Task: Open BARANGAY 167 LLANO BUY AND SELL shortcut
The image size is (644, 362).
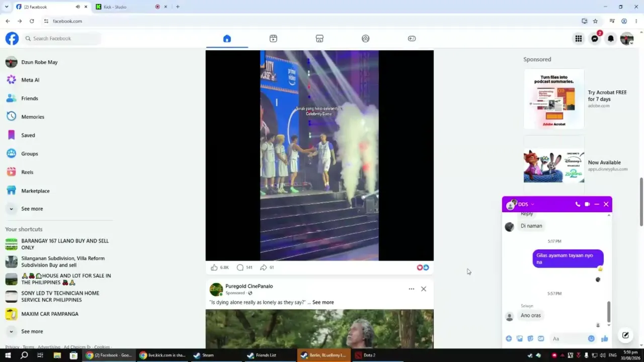Action: (58, 244)
